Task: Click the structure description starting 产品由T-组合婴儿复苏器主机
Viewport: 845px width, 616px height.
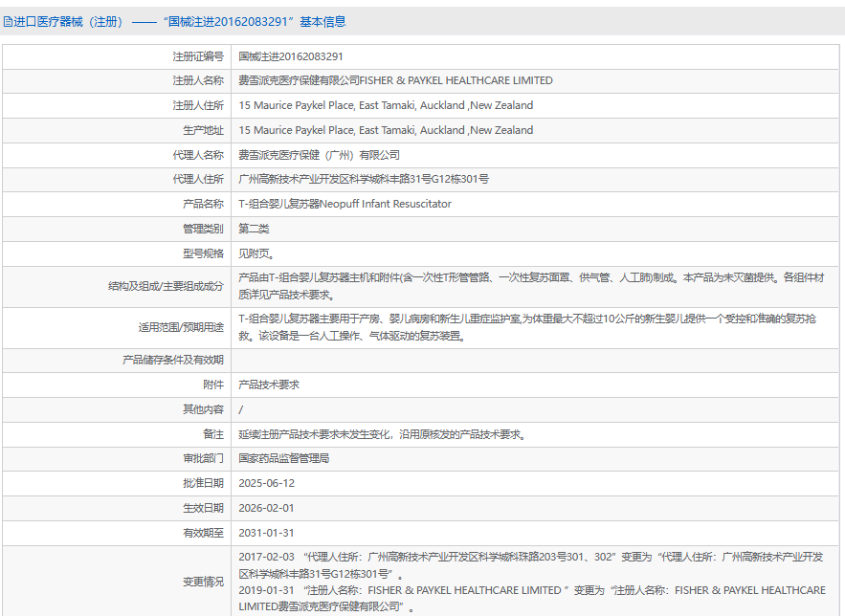Action: click(x=531, y=286)
